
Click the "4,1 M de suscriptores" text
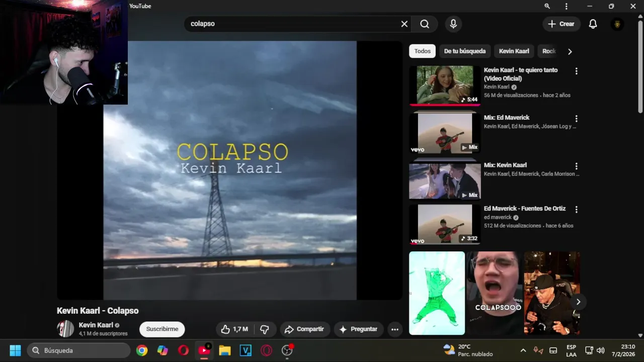coord(103,333)
